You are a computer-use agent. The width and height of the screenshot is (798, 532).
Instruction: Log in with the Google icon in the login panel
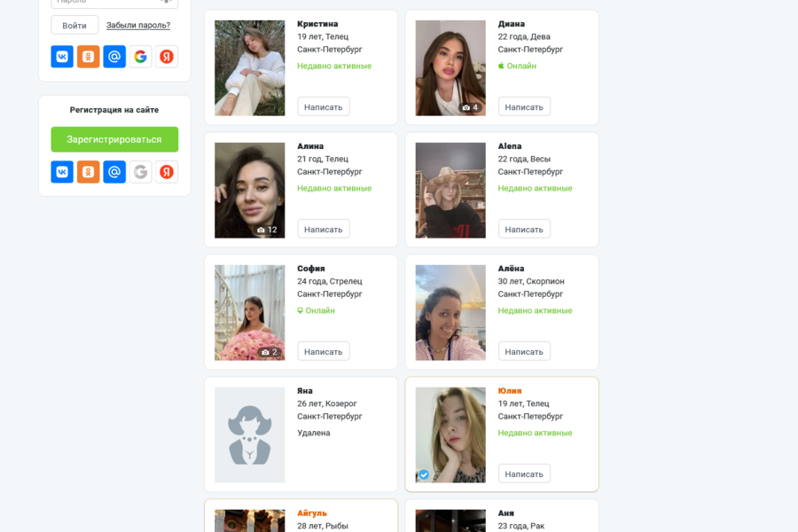(140, 57)
